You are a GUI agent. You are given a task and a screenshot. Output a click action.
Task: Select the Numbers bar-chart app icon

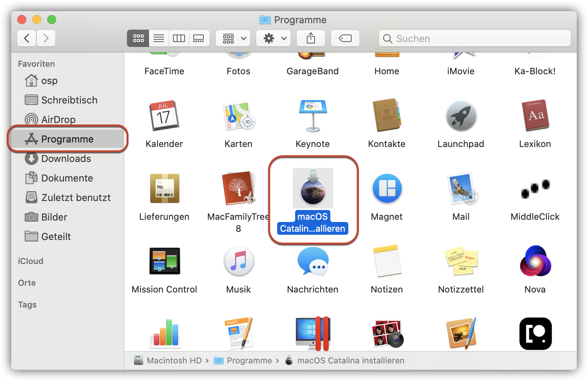click(x=164, y=333)
